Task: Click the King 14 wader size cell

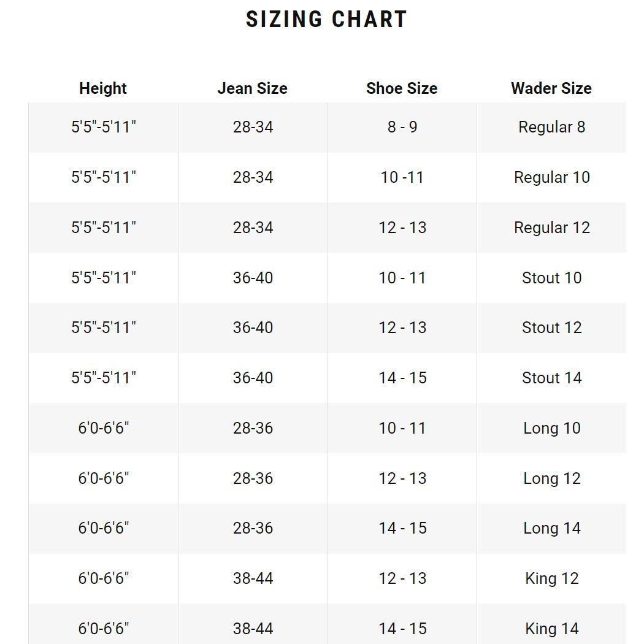Action: pyautogui.click(x=551, y=624)
